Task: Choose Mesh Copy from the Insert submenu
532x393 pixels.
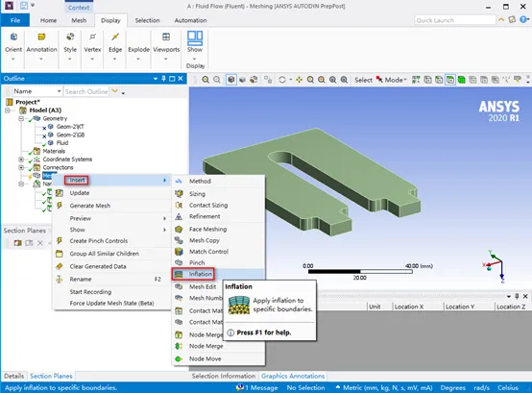Action: click(x=219, y=240)
